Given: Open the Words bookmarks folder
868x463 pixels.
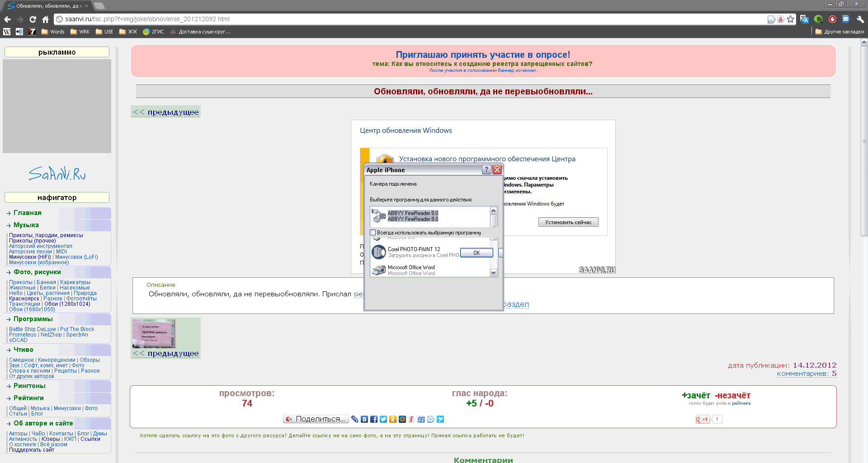Looking at the screenshot, I should click(x=53, y=32).
